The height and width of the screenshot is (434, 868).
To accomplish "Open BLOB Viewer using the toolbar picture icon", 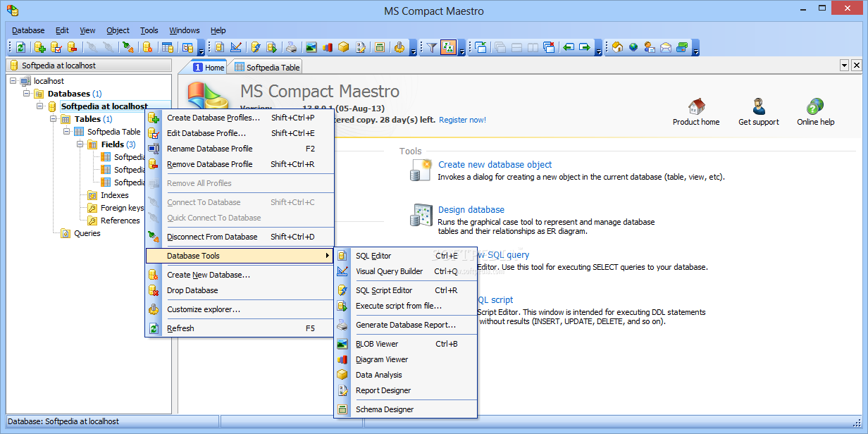I will click(311, 47).
